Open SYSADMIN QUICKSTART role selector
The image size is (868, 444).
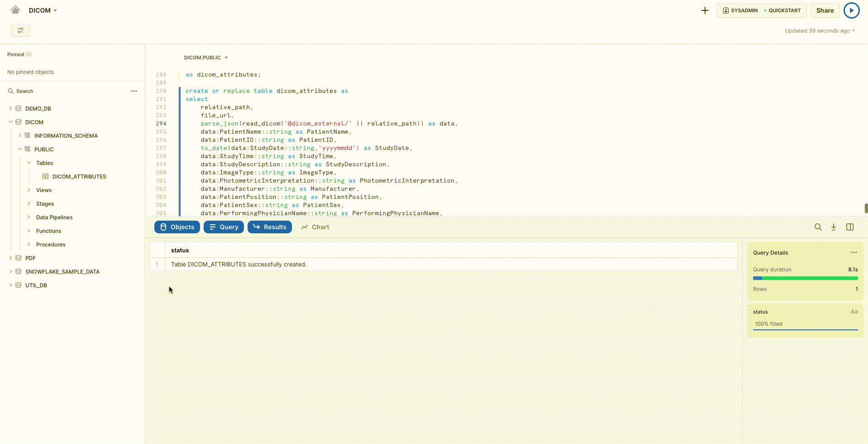pos(761,10)
